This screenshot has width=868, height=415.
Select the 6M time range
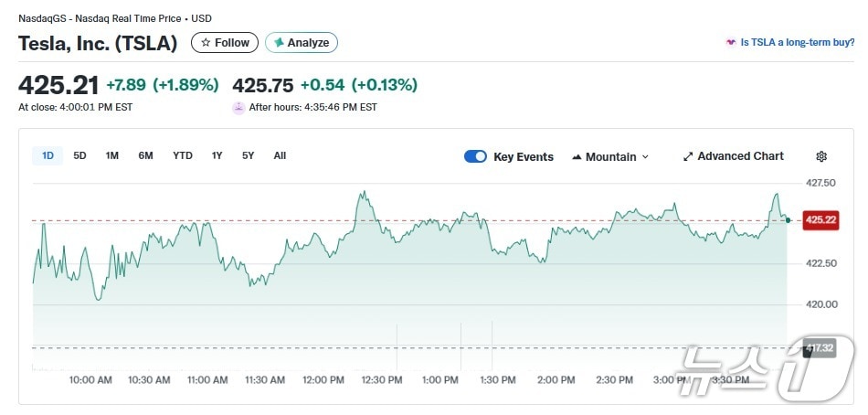[x=145, y=155]
